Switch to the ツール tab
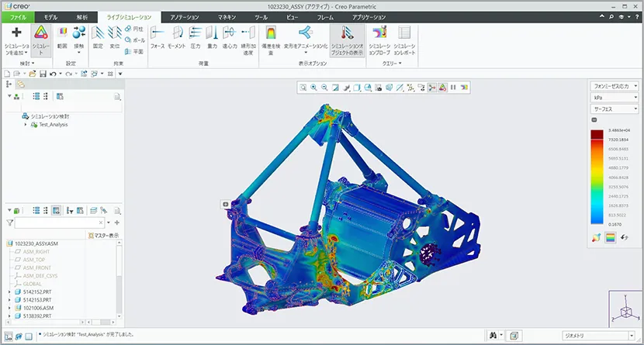Screen dimensions: 644x345 261,17
